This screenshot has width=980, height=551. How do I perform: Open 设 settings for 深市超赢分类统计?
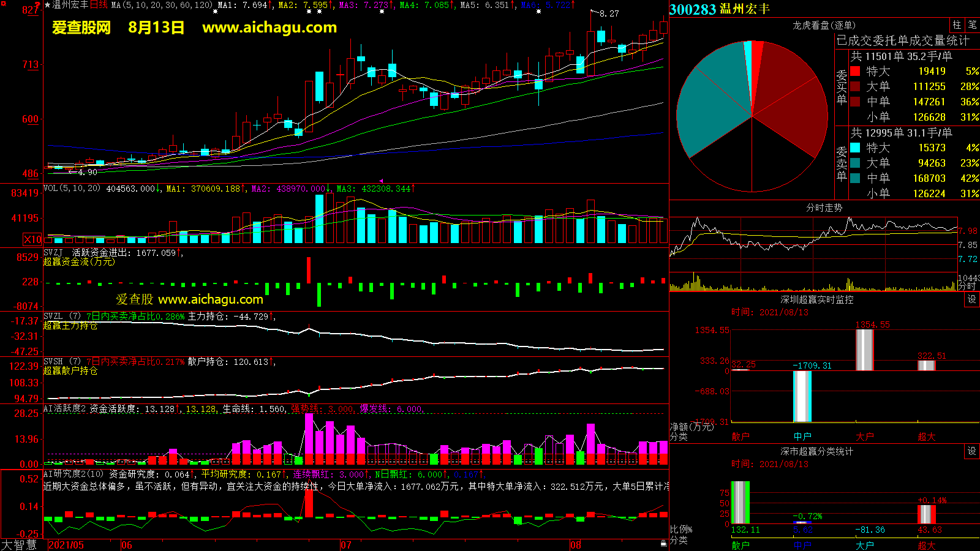click(x=971, y=451)
